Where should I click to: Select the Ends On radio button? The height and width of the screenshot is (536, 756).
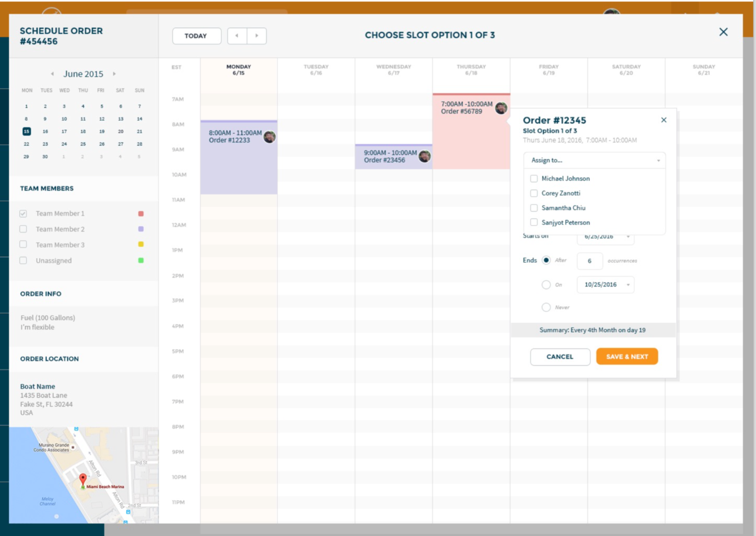(546, 284)
